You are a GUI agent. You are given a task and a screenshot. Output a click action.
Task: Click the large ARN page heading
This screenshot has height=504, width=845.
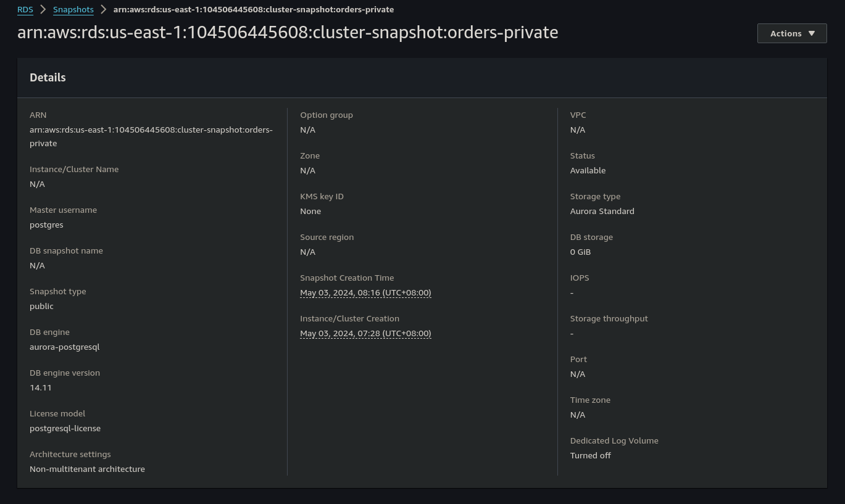288,33
